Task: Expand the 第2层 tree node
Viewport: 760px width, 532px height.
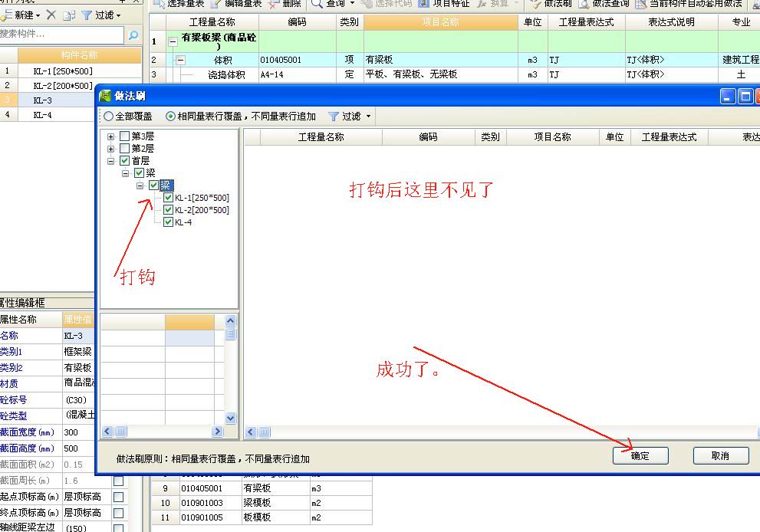Action: coord(110,149)
